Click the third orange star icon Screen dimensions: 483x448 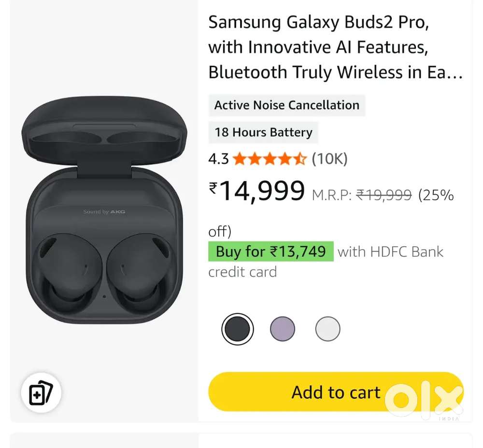click(x=270, y=158)
